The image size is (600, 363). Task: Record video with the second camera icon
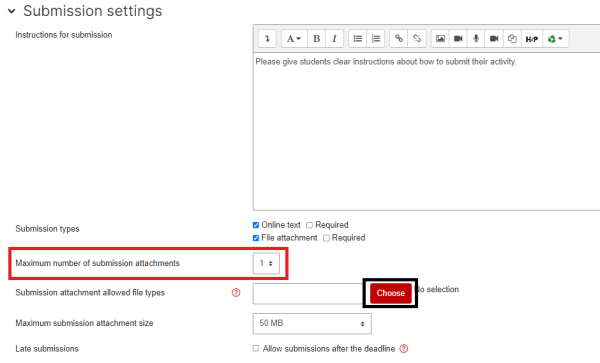point(494,39)
